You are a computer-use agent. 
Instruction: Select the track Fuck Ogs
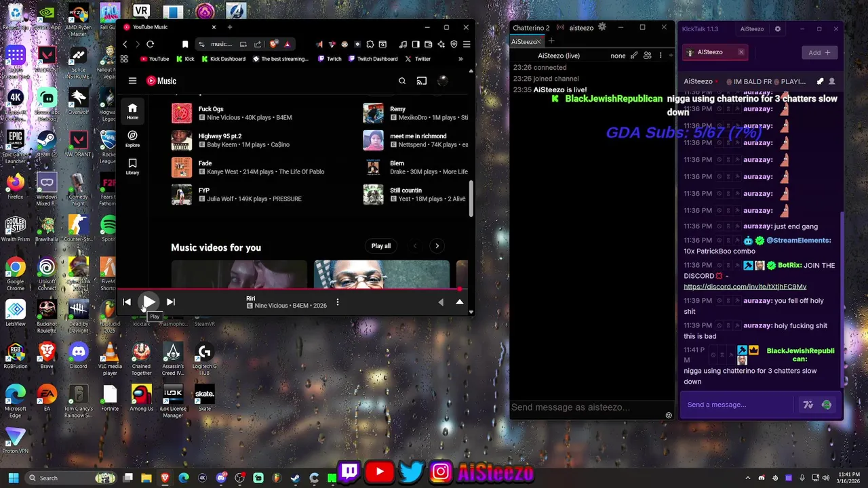coord(211,109)
